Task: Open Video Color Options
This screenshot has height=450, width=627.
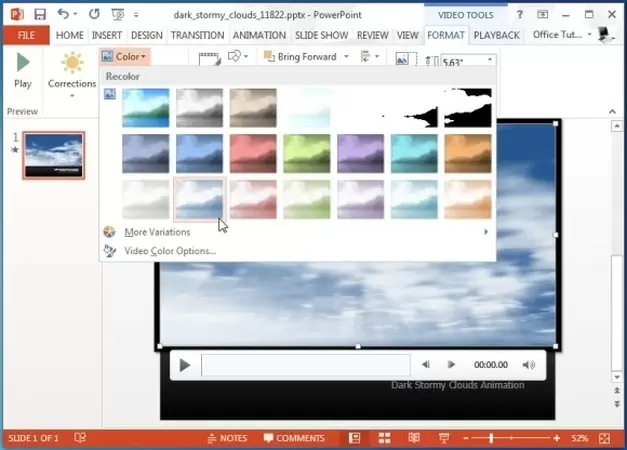Action: tap(169, 250)
